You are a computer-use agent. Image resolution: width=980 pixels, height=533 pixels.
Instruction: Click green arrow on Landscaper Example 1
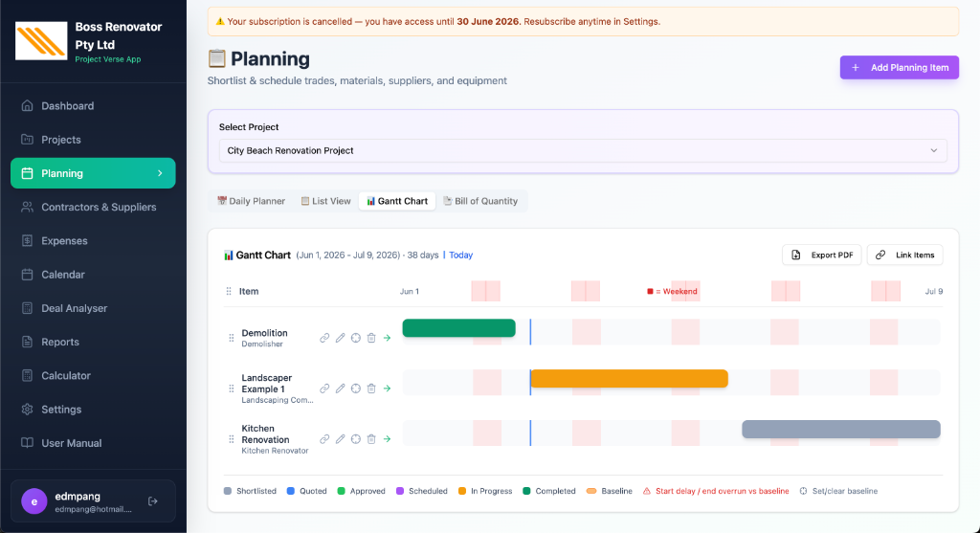tap(387, 389)
